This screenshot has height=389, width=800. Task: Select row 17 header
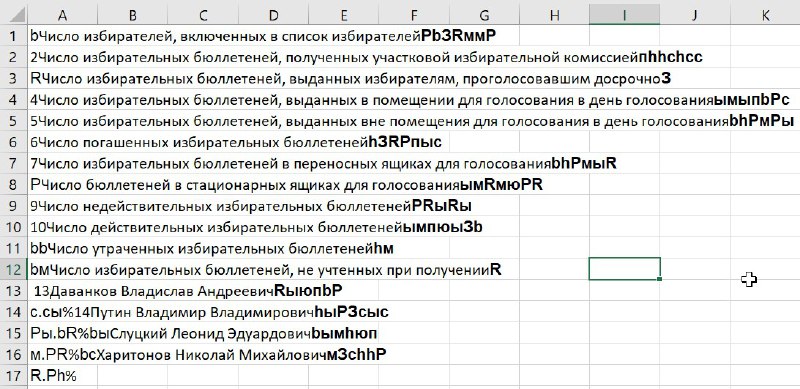pos(13,376)
